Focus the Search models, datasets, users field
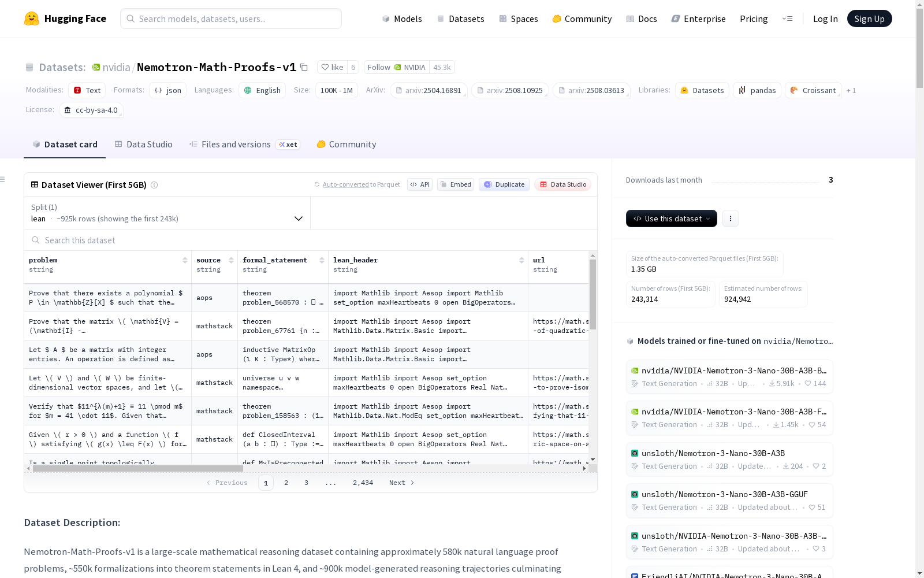The height and width of the screenshot is (578, 924). (231, 18)
